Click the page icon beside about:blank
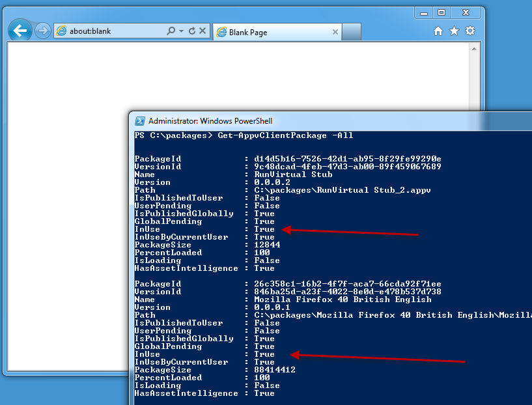The height and width of the screenshot is (405, 532). [62, 31]
